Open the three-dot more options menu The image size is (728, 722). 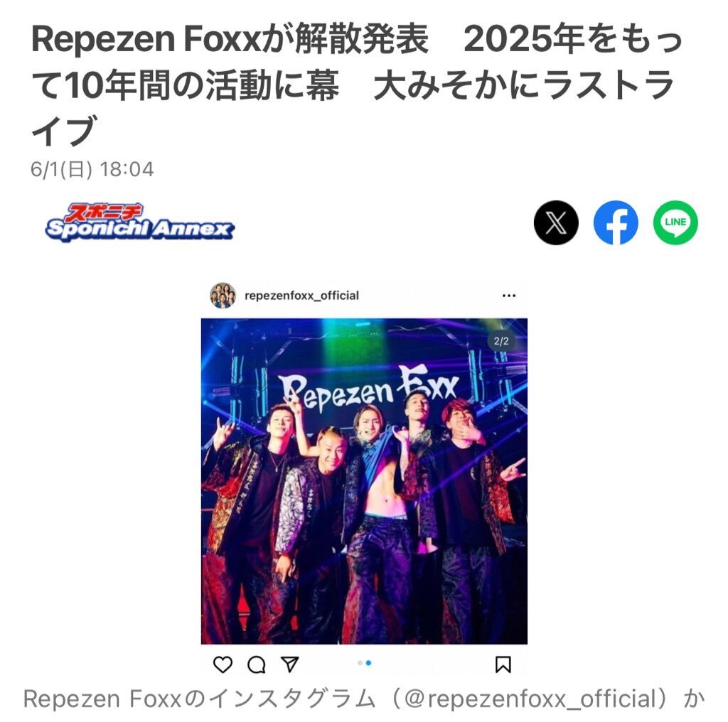click(509, 296)
